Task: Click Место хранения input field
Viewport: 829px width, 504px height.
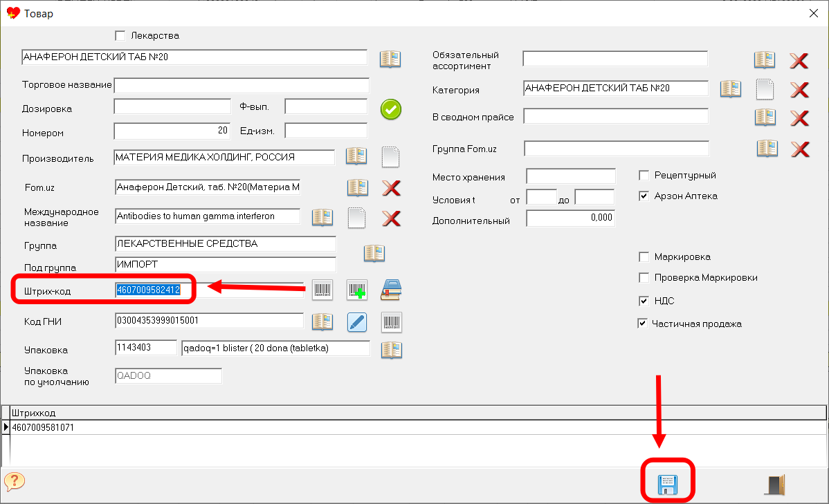Action: (x=571, y=176)
